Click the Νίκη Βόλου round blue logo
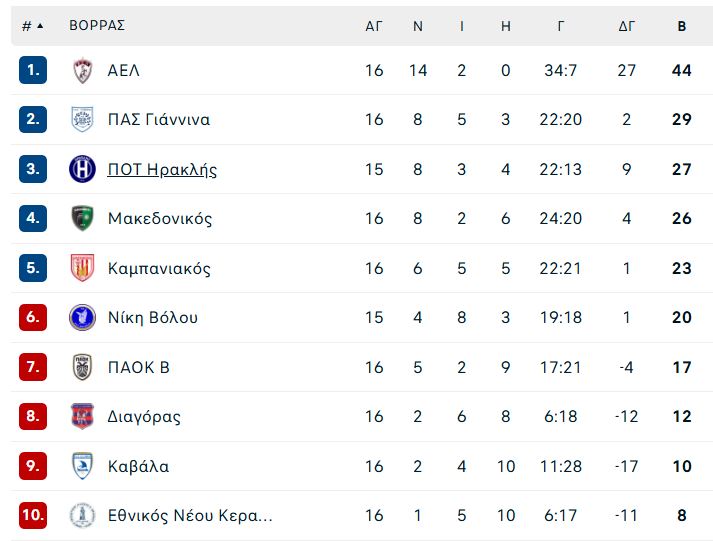 82,317
